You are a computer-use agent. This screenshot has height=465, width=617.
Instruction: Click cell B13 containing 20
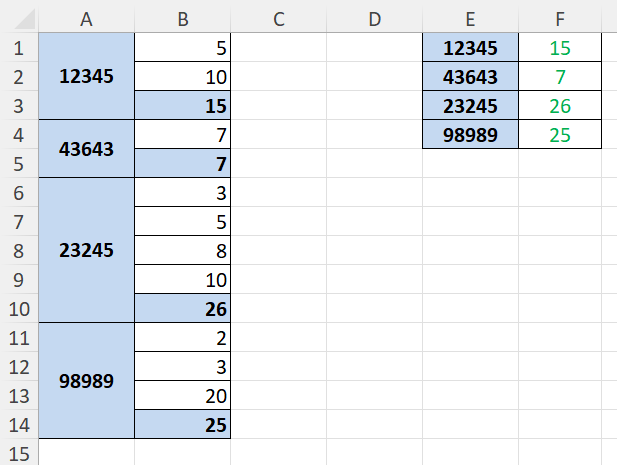click(x=183, y=395)
